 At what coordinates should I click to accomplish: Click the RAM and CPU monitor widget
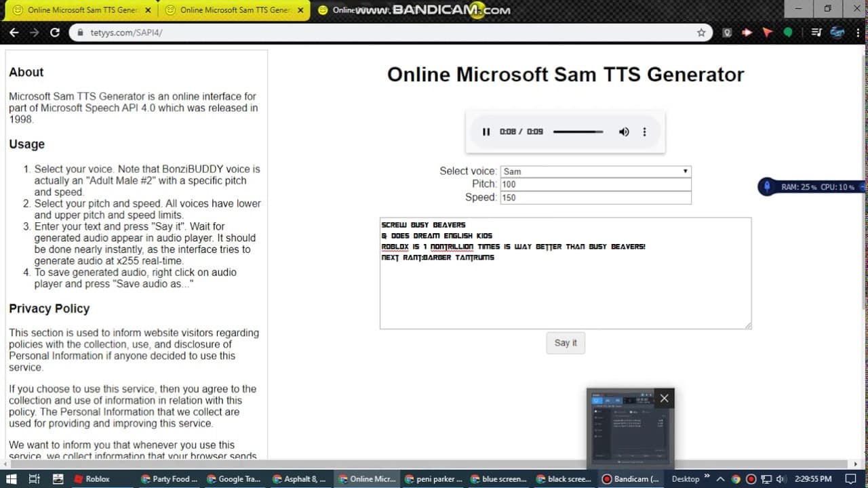(812, 187)
